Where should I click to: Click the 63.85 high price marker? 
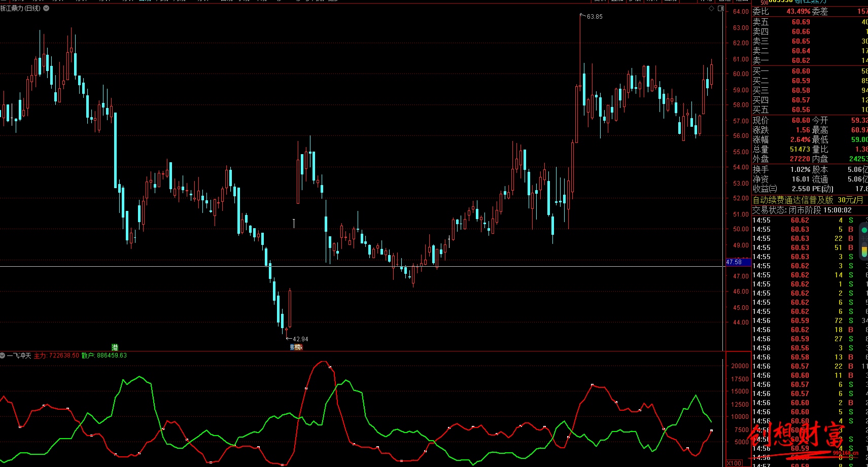pyautogui.click(x=594, y=17)
